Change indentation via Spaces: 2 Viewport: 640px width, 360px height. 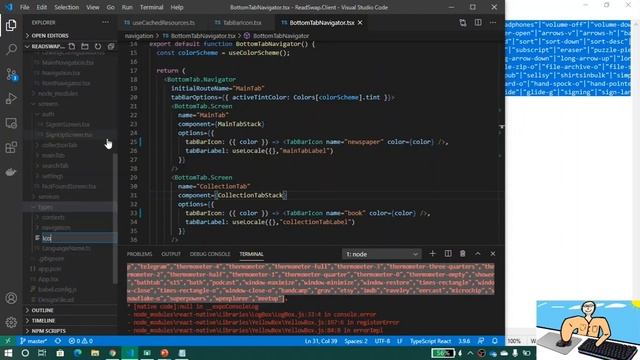[x=356, y=341]
